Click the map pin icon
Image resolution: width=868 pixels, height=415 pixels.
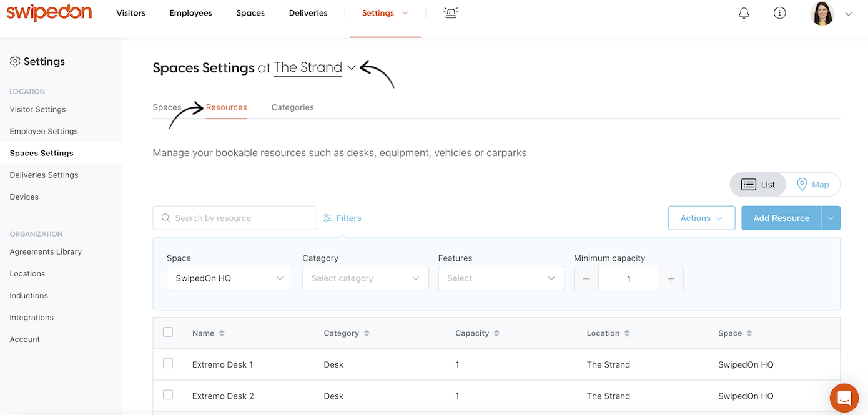click(x=802, y=185)
